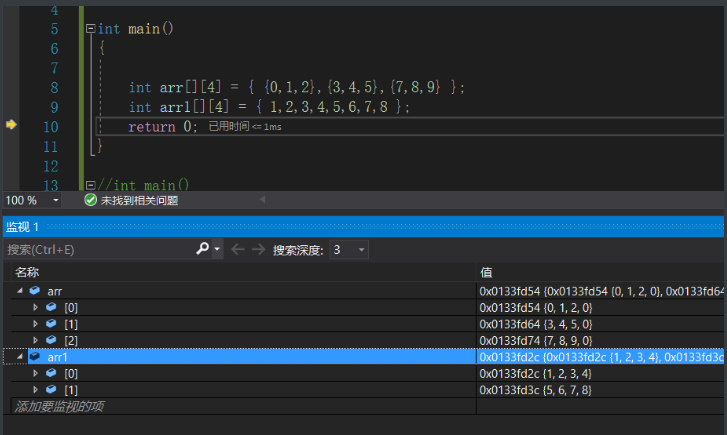727x435 pixels.
Task: Click the arr top-level value cell
Action: [600, 291]
